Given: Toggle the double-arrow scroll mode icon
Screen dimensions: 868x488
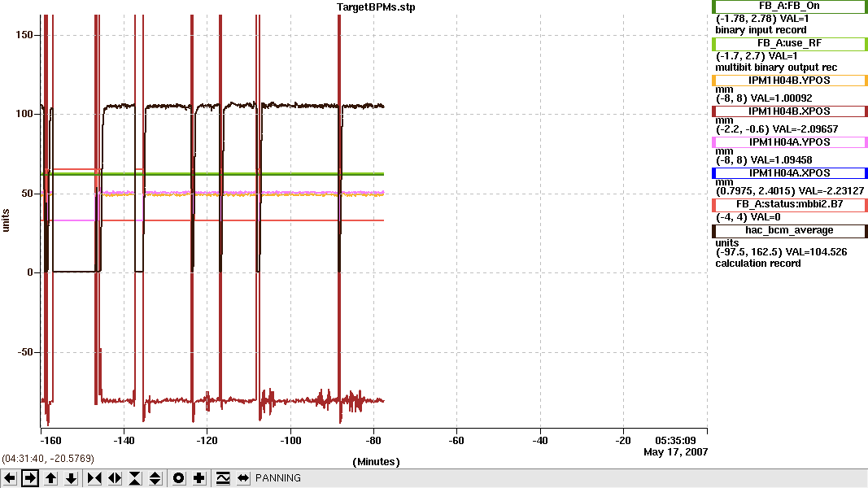Looking at the screenshot, I should pyautogui.click(x=243, y=478).
